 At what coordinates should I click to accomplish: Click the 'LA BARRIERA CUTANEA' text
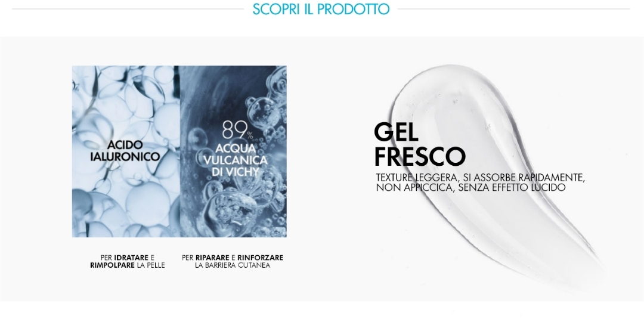(233, 265)
